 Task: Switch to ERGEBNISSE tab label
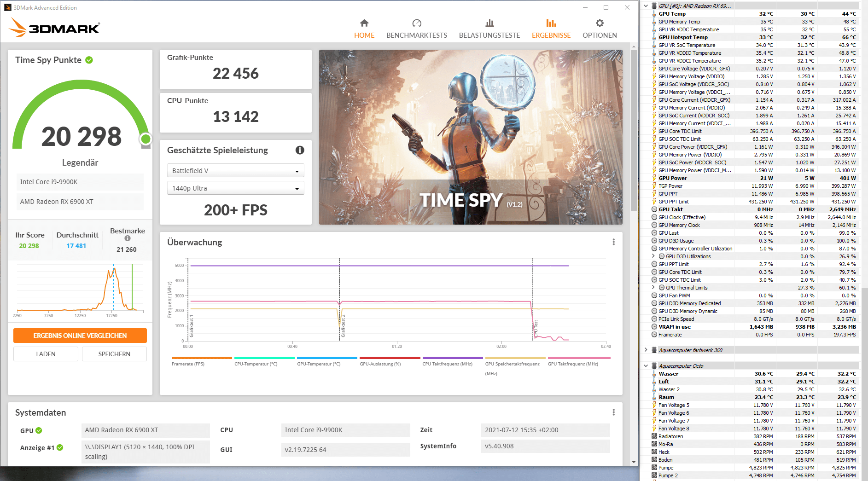tap(551, 35)
